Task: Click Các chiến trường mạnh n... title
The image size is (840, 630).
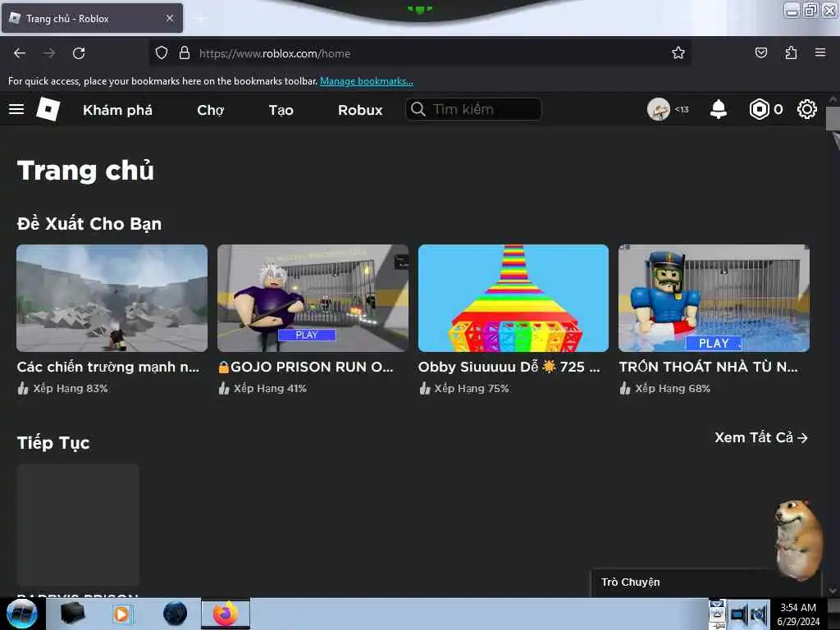Action: (x=108, y=367)
